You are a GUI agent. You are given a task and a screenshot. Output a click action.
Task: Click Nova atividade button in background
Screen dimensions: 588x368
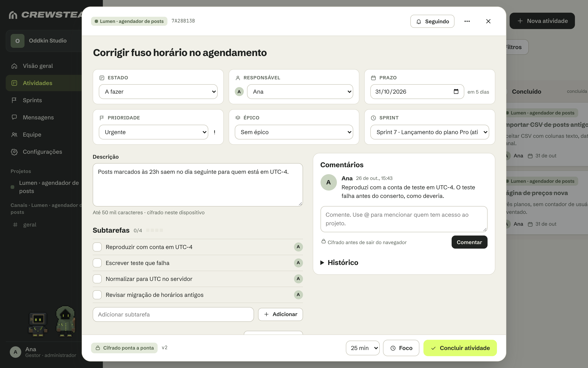542,21
